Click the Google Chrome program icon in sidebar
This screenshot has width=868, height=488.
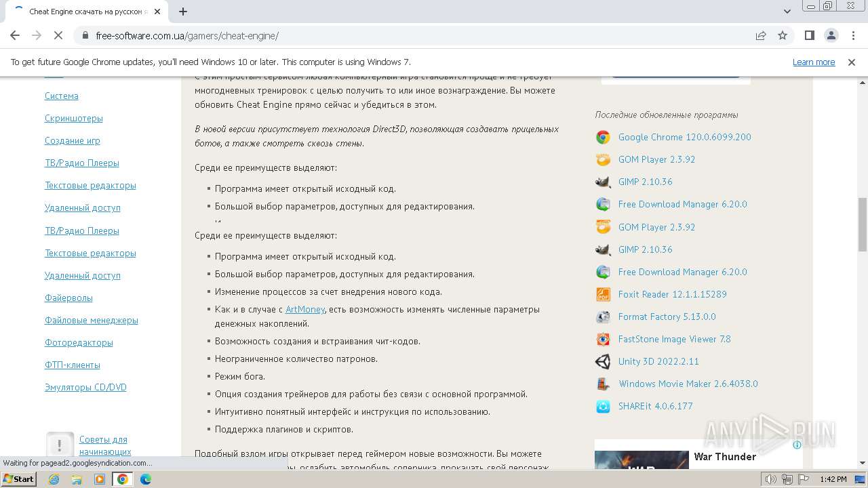click(x=603, y=137)
